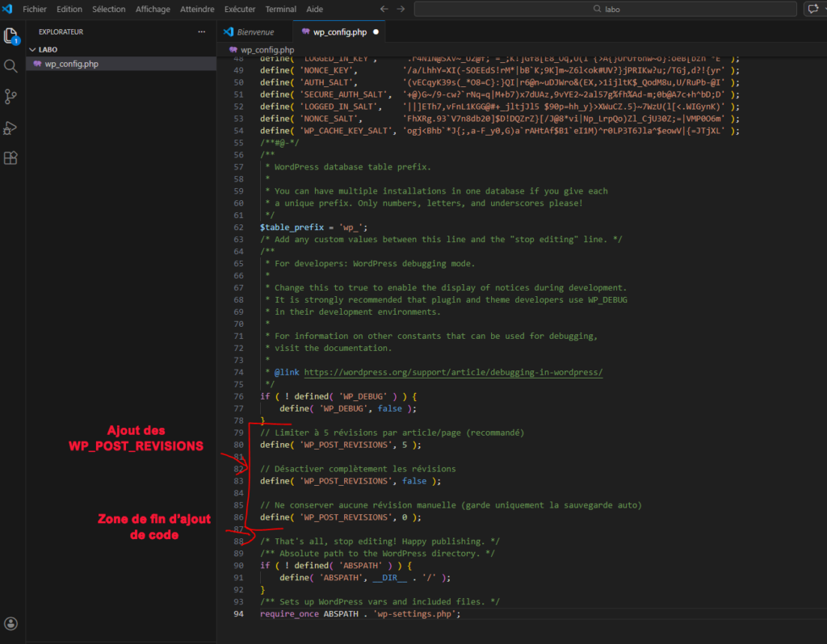The image size is (827, 644).
Task: Click wp_config.php in the breadcrumb
Action: [x=267, y=49]
